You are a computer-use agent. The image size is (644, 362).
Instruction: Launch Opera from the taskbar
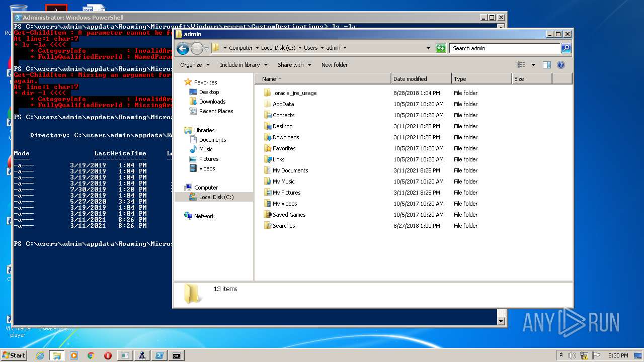108,355
